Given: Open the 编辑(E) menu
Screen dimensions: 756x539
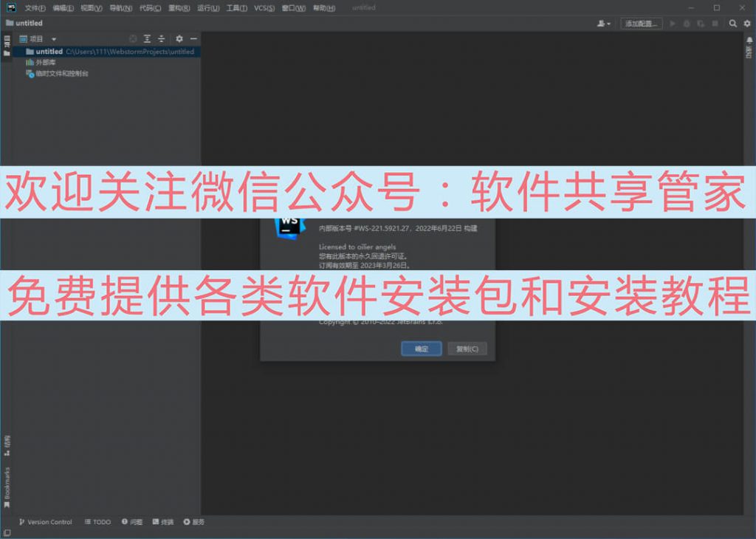Looking at the screenshot, I should pyautogui.click(x=63, y=8).
